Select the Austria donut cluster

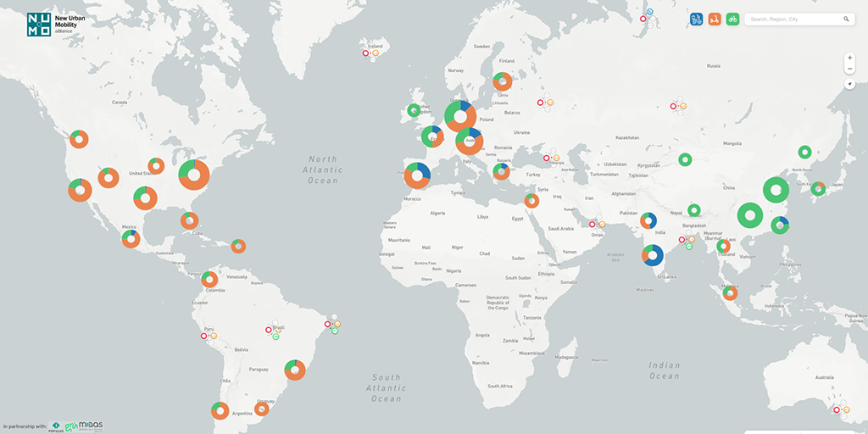470,142
